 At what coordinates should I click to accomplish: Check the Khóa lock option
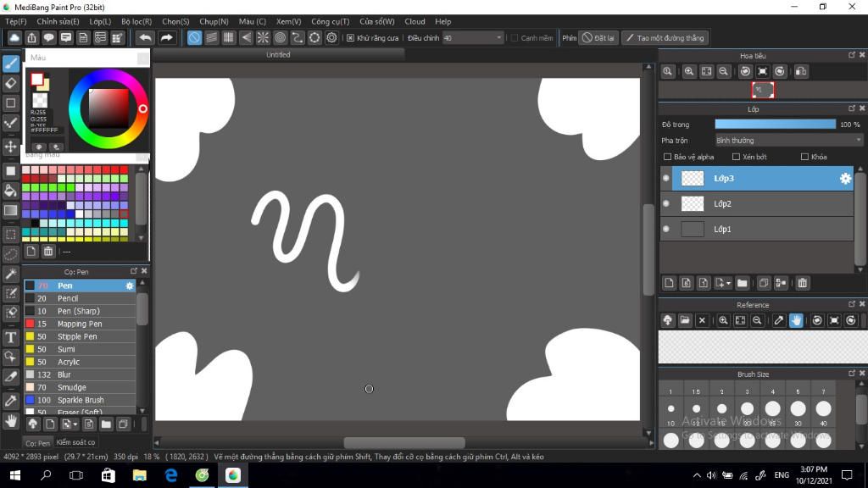click(x=804, y=157)
